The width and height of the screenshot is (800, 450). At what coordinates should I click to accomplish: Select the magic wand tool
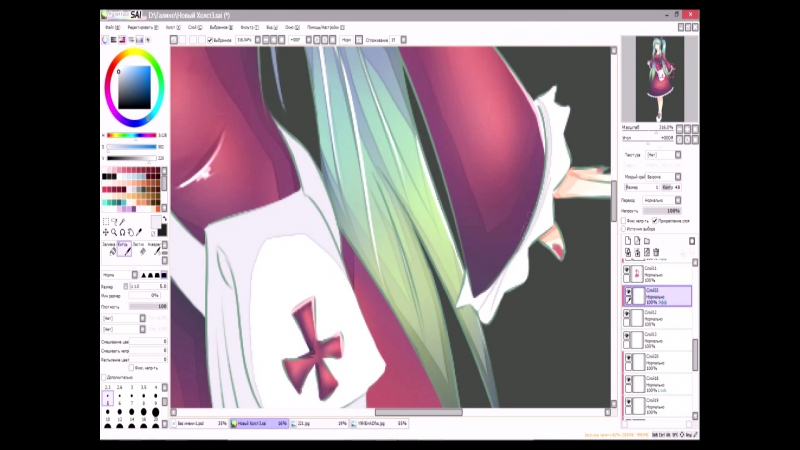(122, 221)
